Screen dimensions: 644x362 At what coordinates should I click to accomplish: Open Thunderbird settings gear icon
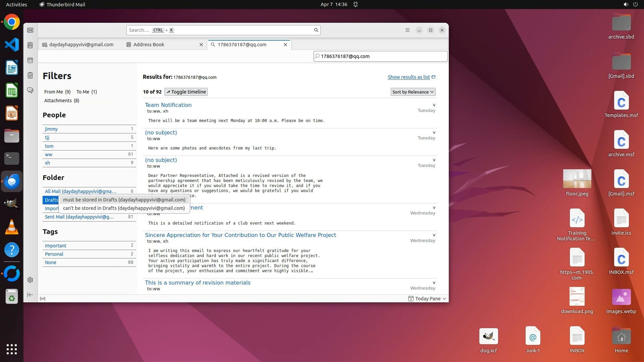tap(30, 280)
